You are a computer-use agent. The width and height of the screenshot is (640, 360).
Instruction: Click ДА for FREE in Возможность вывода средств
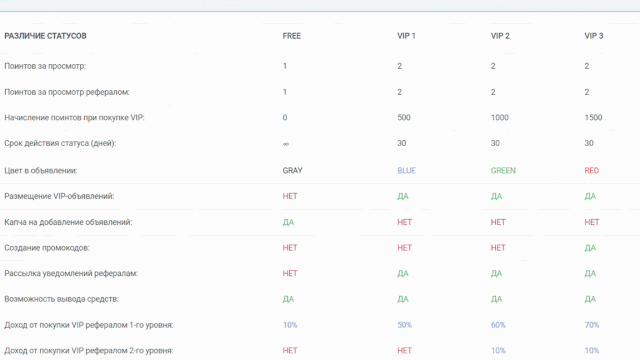tap(288, 299)
